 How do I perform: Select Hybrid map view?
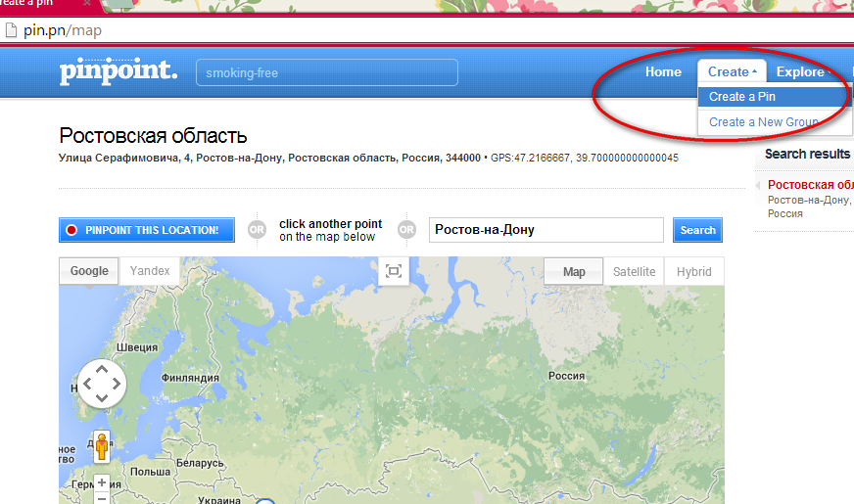pos(693,272)
